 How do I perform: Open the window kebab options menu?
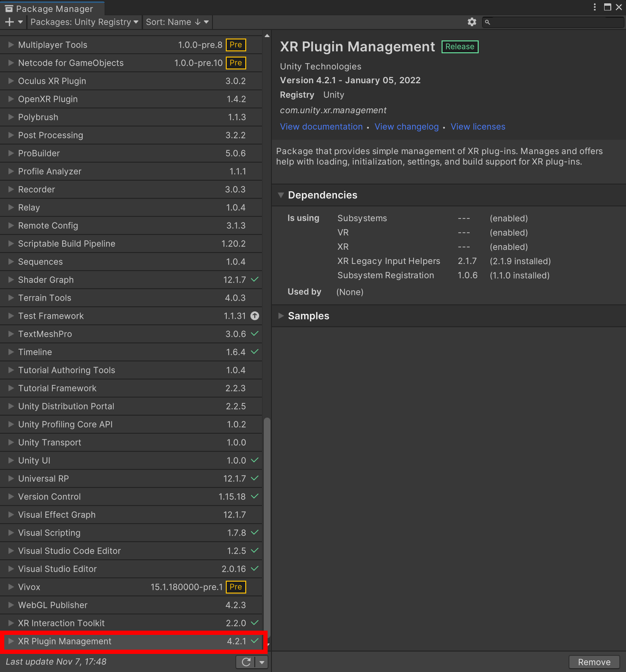pos(595,7)
